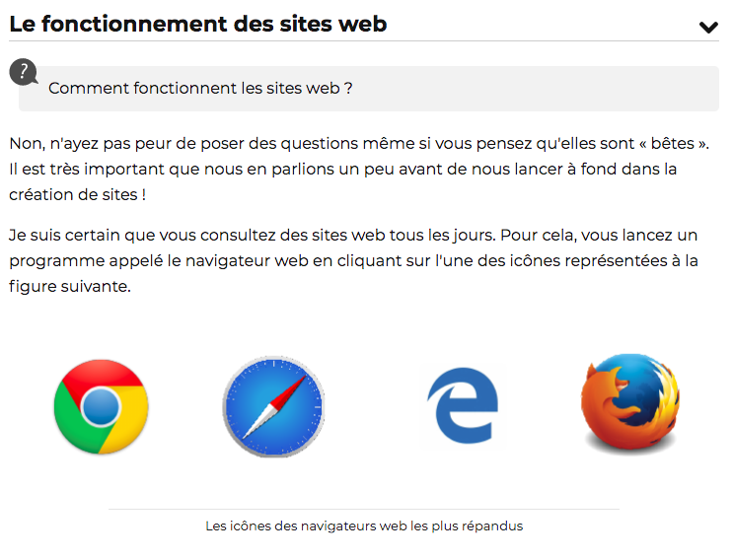Click the separator line above the caption
733x560 pixels.
pyautogui.click(x=364, y=509)
